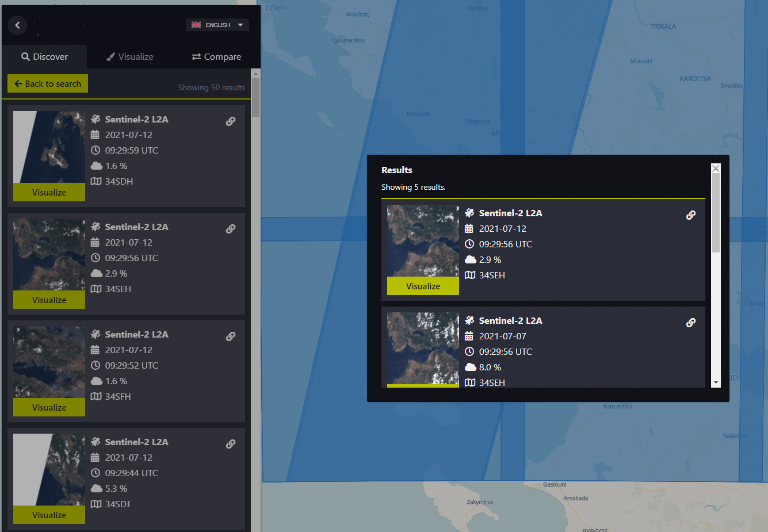Open the English language dropdown arrow
This screenshot has width=768, height=532.
point(240,25)
